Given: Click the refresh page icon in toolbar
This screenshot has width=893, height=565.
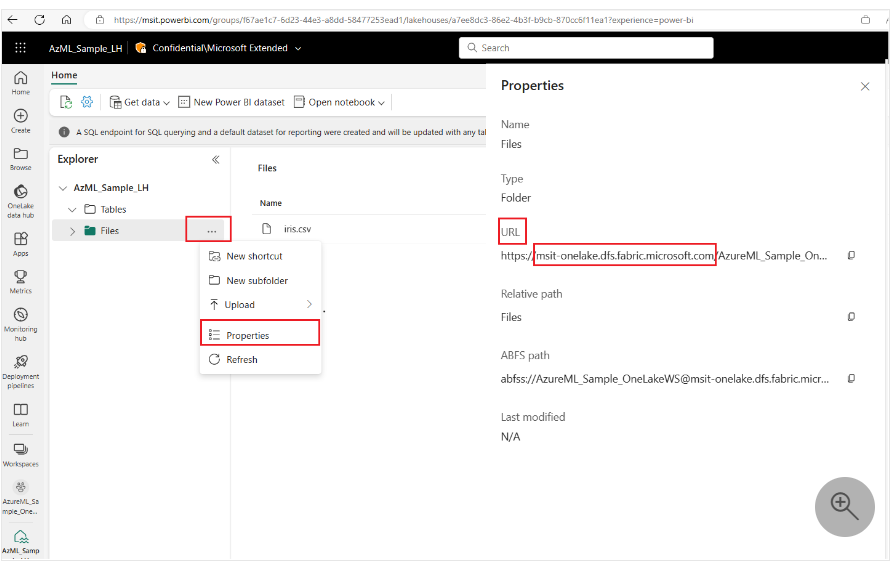Looking at the screenshot, I should coord(66,102).
